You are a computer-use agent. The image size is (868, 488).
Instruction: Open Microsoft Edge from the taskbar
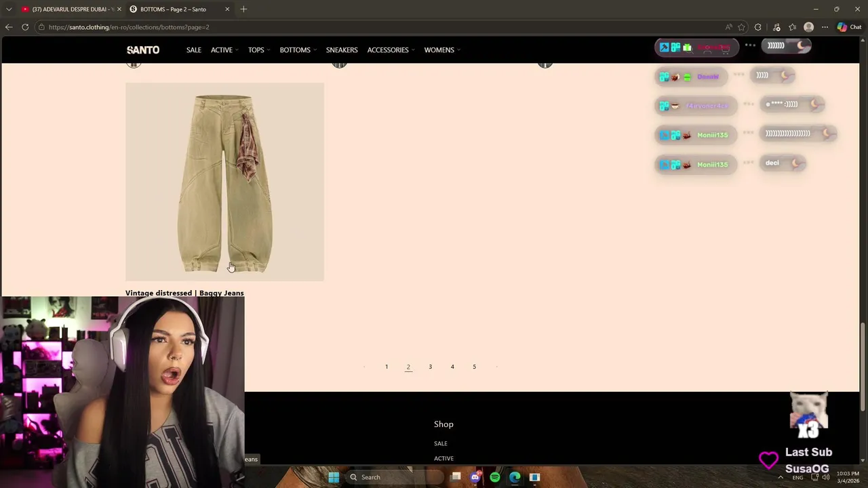pyautogui.click(x=515, y=477)
